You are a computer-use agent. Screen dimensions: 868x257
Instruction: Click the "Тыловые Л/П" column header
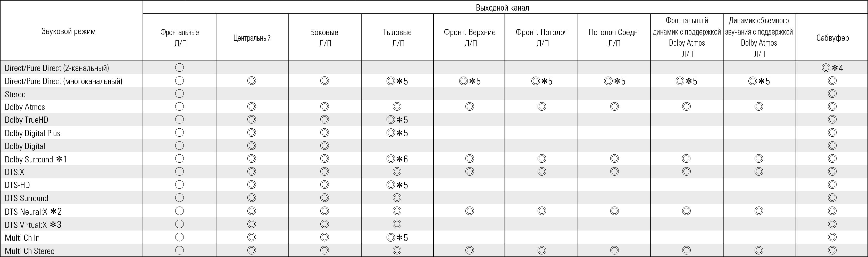point(397,38)
